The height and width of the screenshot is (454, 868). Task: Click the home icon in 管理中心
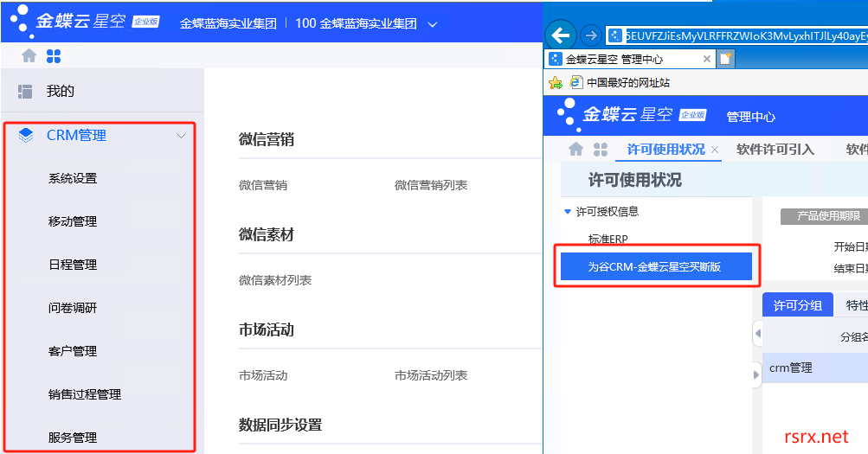(576, 149)
